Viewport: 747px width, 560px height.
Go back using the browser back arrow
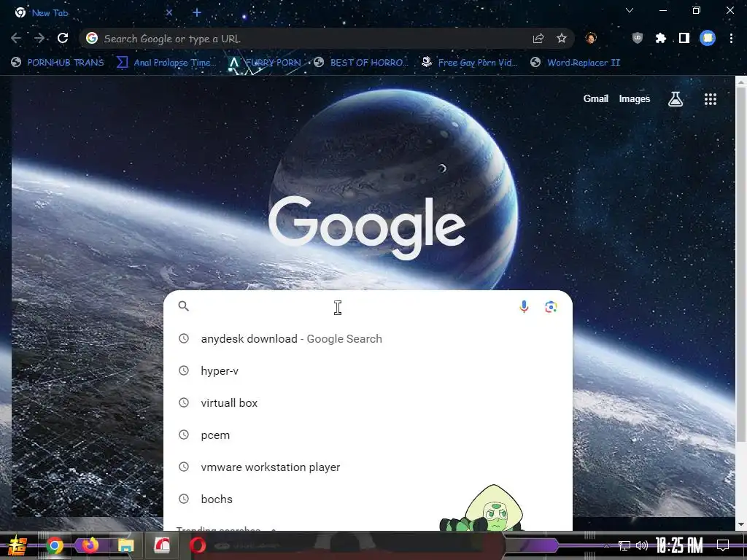tap(16, 38)
